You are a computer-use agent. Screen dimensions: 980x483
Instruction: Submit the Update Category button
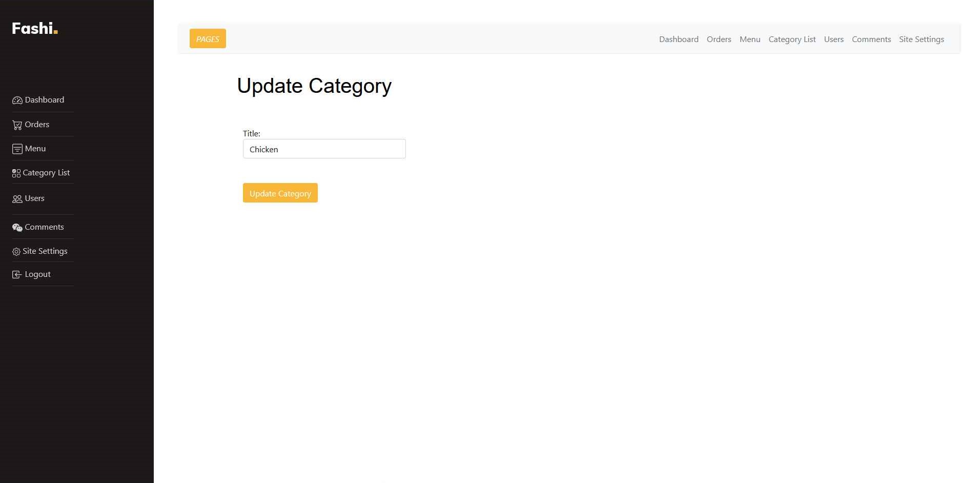280,193
